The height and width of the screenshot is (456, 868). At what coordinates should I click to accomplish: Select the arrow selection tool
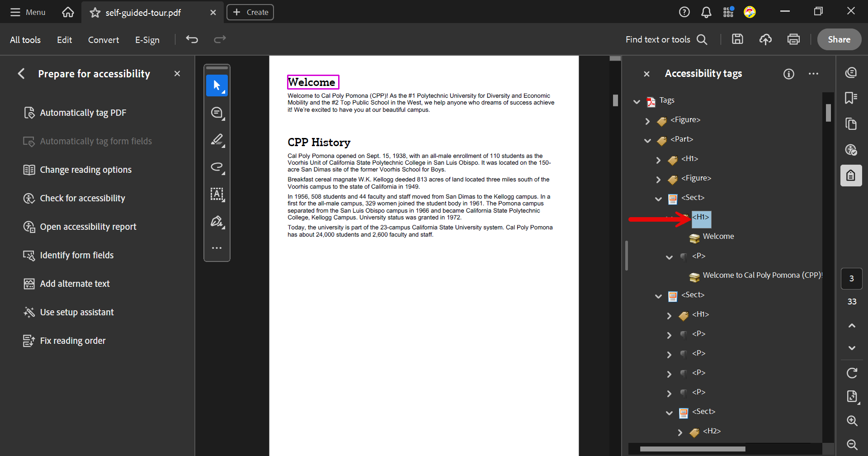pyautogui.click(x=217, y=85)
